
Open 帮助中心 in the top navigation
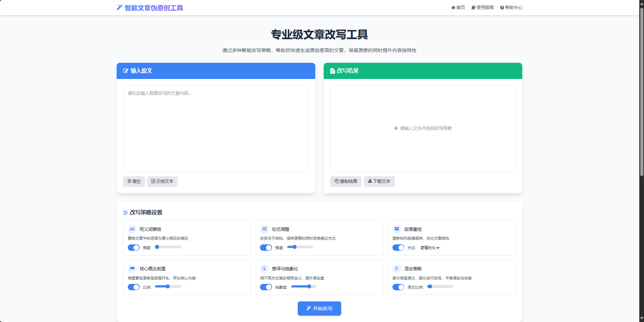coord(511,7)
